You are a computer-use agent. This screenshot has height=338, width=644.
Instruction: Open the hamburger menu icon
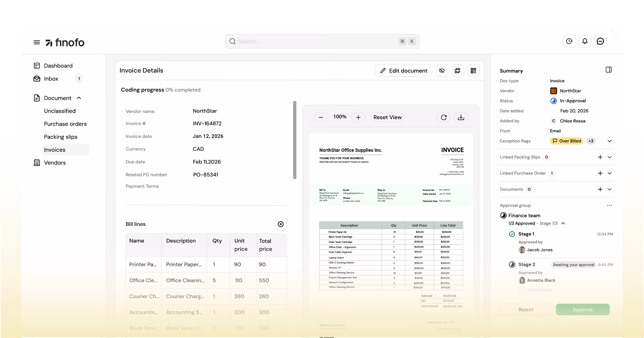point(37,42)
